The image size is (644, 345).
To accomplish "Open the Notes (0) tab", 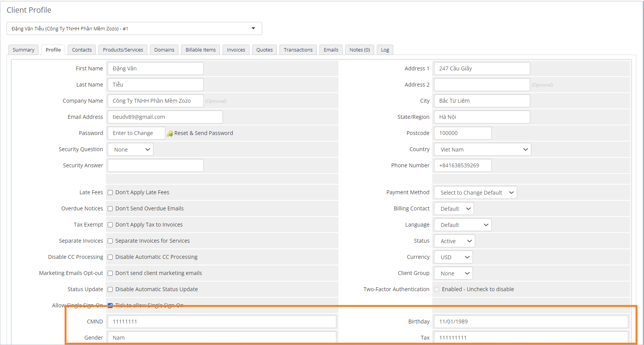I will (359, 50).
